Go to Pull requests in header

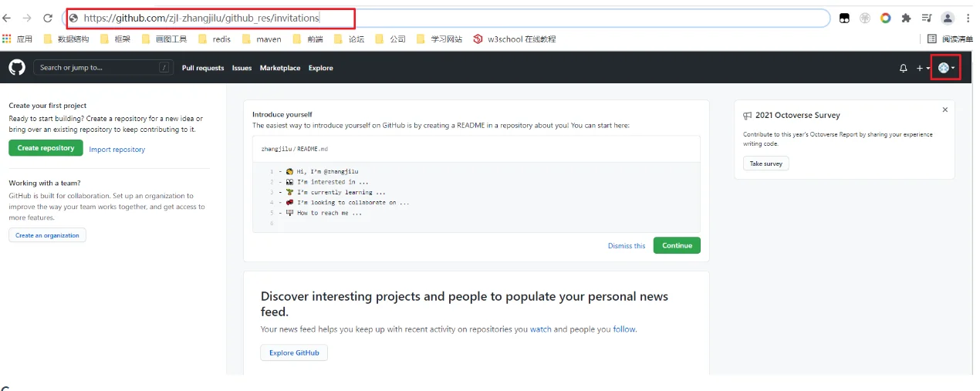click(x=203, y=68)
